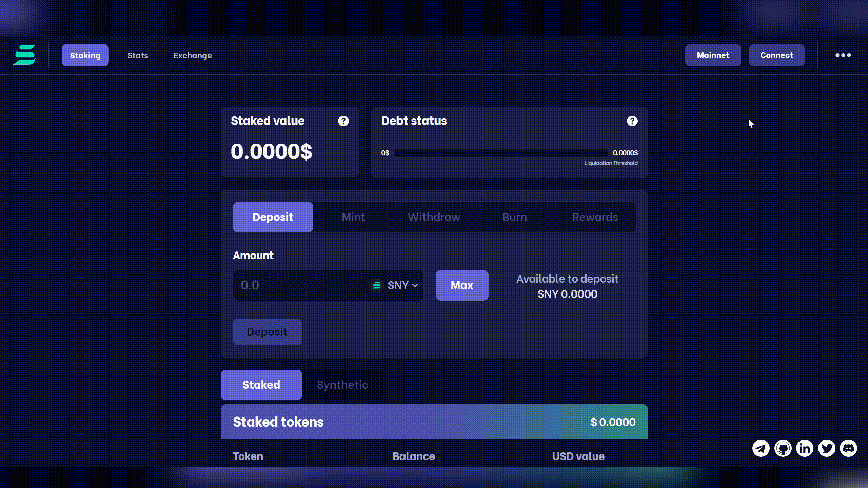
Task: Click the Max amount button
Action: [461, 285]
